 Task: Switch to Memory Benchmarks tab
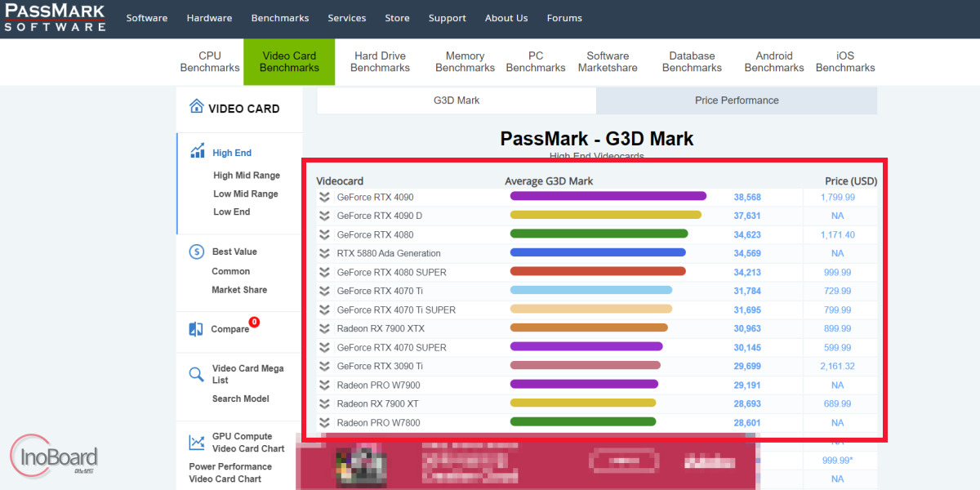(465, 62)
